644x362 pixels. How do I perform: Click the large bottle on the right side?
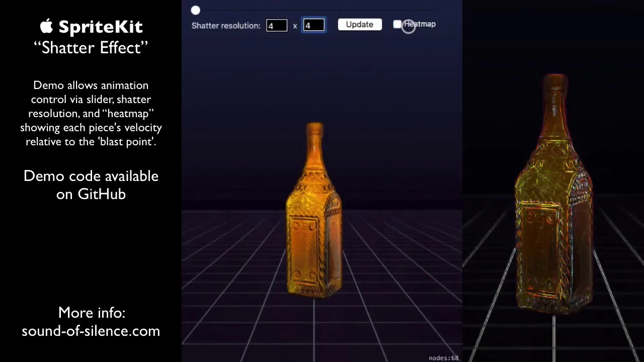(554, 194)
